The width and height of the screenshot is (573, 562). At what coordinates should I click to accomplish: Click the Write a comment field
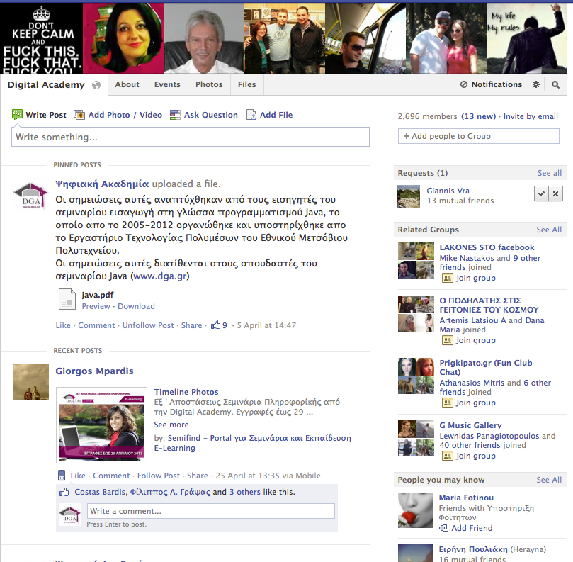tap(211, 511)
